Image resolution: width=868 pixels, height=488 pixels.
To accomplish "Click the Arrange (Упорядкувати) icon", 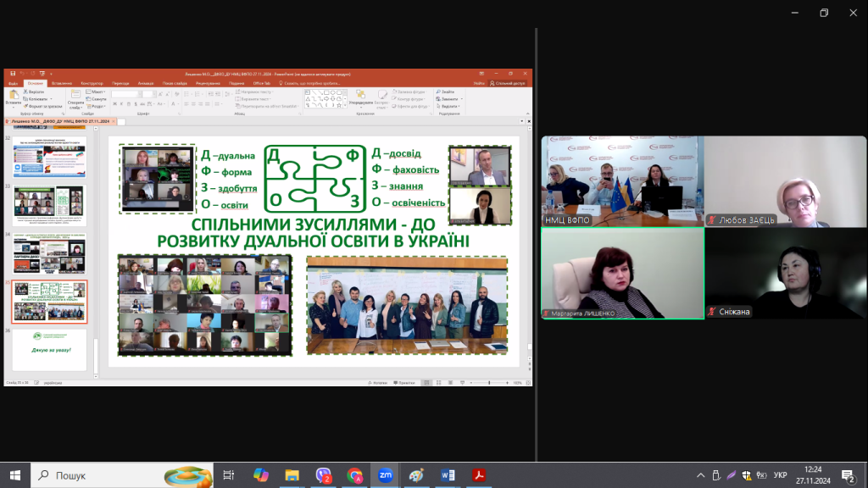I will pos(360,97).
